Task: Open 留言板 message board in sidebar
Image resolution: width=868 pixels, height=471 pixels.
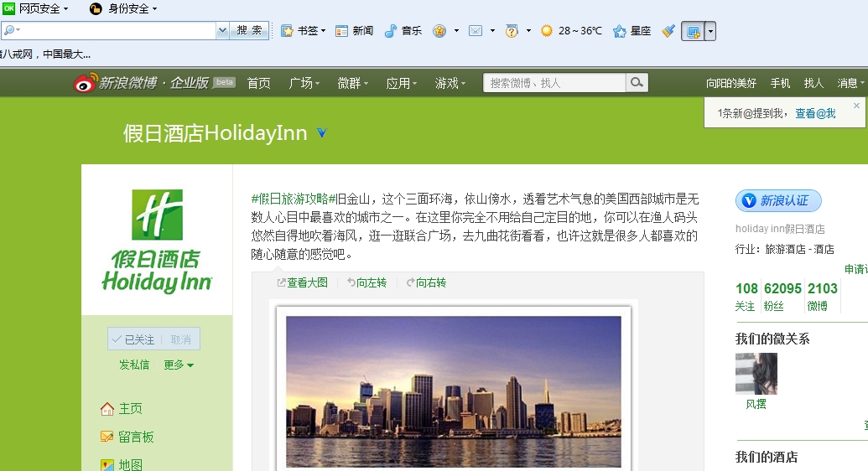Action: pyautogui.click(x=127, y=437)
